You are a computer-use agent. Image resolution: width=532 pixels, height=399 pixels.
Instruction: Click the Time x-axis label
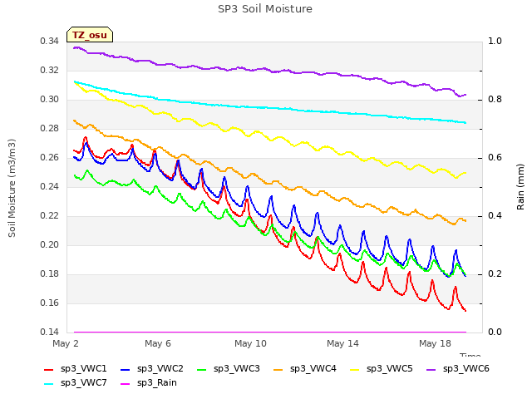point(470,355)
